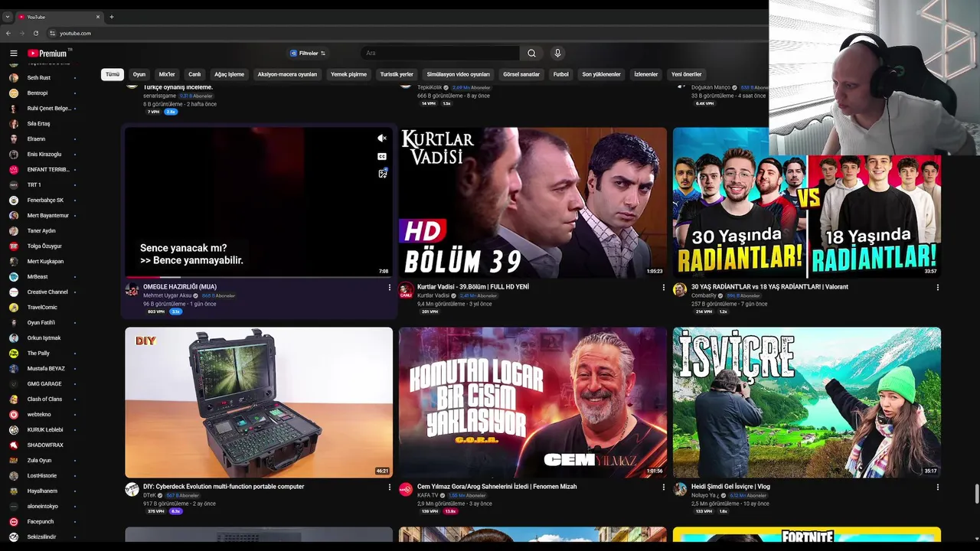Click the page vertical scrollbar thumb
Viewport: 980px width, 551px height.
(x=976, y=494)
